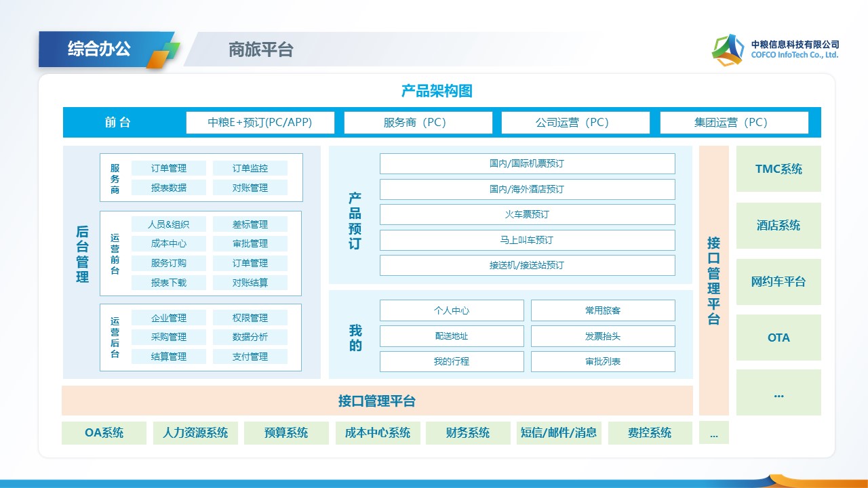Click 差标管理 in 运营前台 group

(250, 224)
